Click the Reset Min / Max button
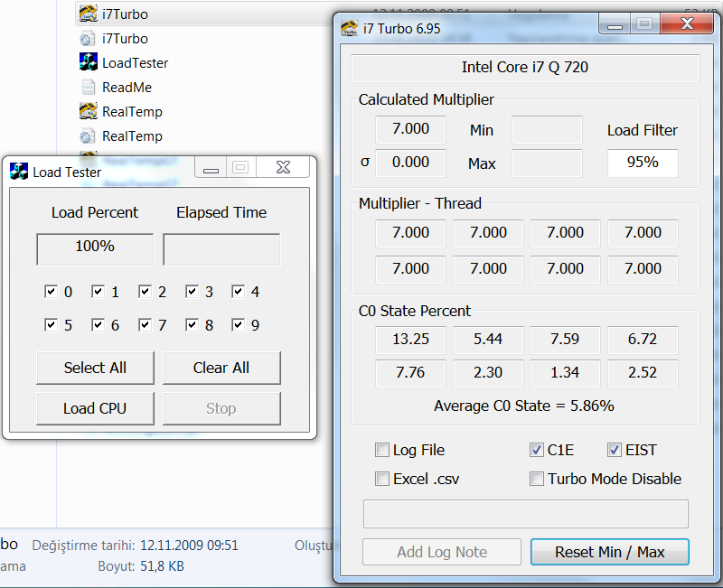This screenshot has height=588, width=723. pyautogui.click(x=609, y=552)
